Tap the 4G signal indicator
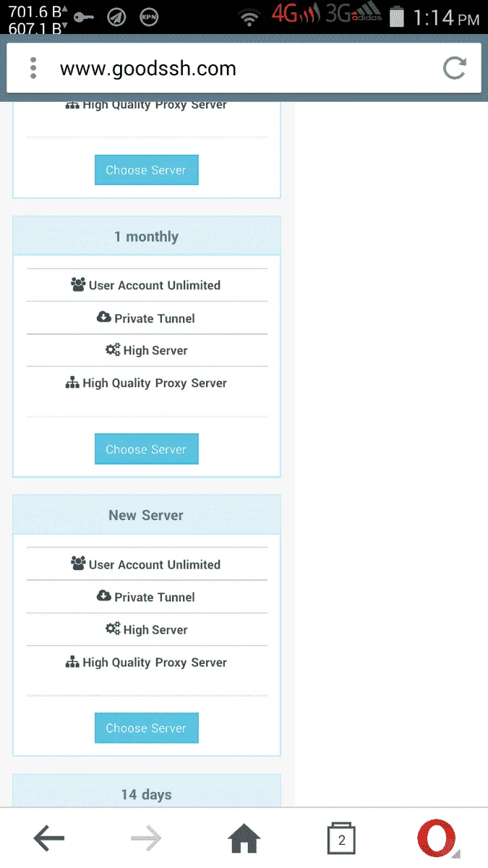The image size is (488, 868). click(295, 14)
